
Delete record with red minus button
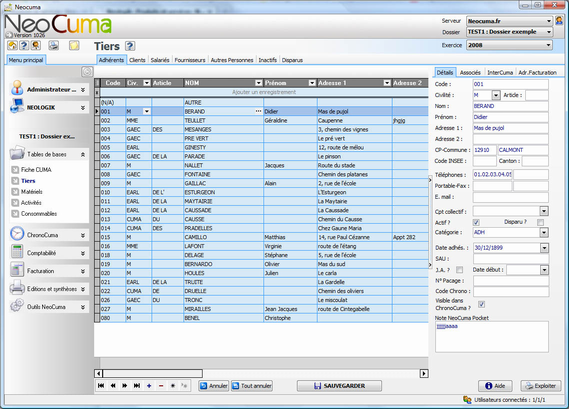(x=161, y=385)
